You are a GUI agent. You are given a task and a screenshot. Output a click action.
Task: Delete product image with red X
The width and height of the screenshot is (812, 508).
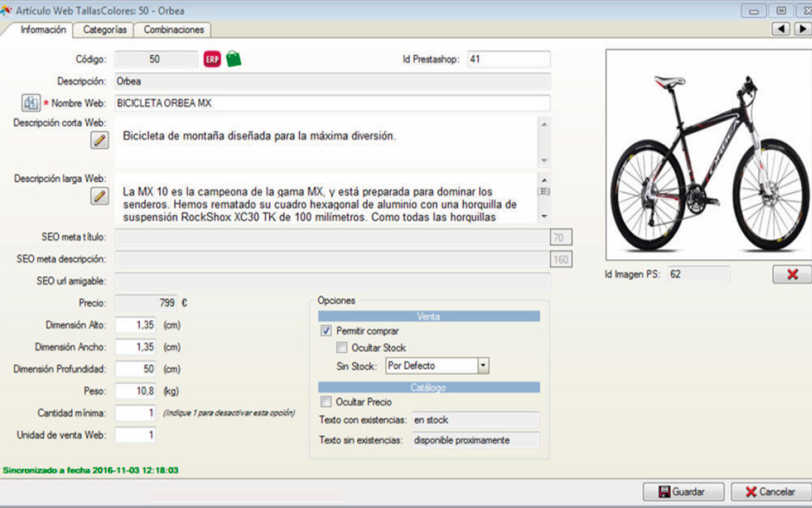(792, 274)
